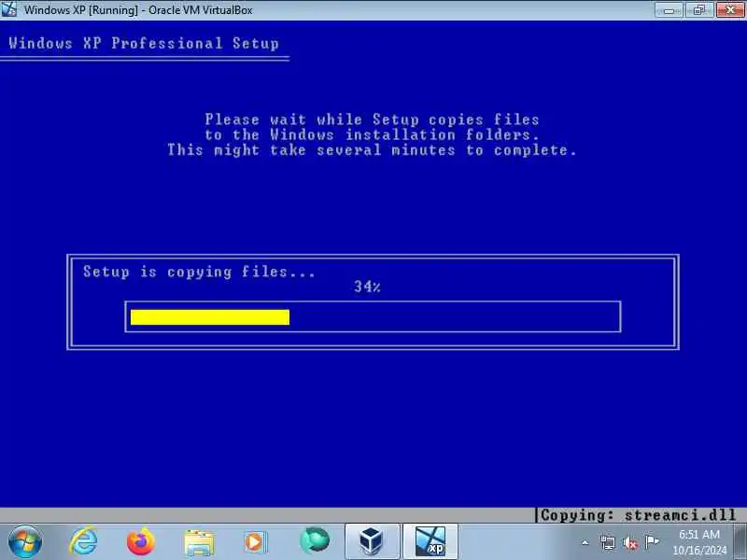The image size is (747, 560).
Task: Click the Show desktop strip
Action: (740, 541)
